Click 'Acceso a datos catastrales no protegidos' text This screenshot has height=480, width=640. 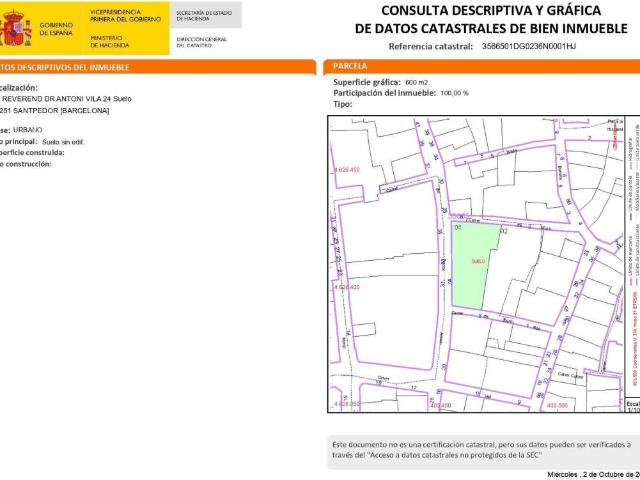point(455,455)
